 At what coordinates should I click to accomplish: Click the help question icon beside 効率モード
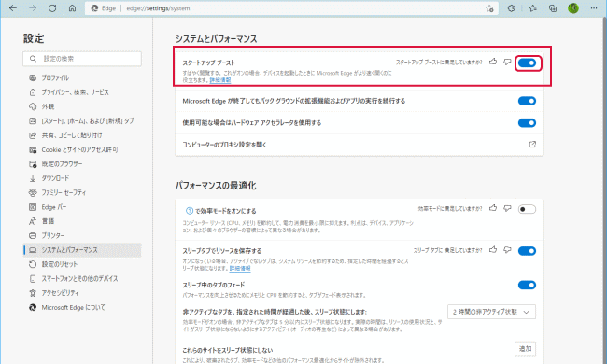point(190,211)
